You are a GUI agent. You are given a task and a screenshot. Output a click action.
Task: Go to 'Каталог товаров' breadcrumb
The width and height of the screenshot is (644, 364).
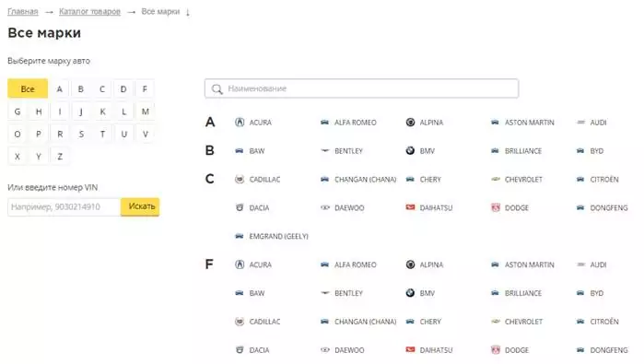point(89,11)
